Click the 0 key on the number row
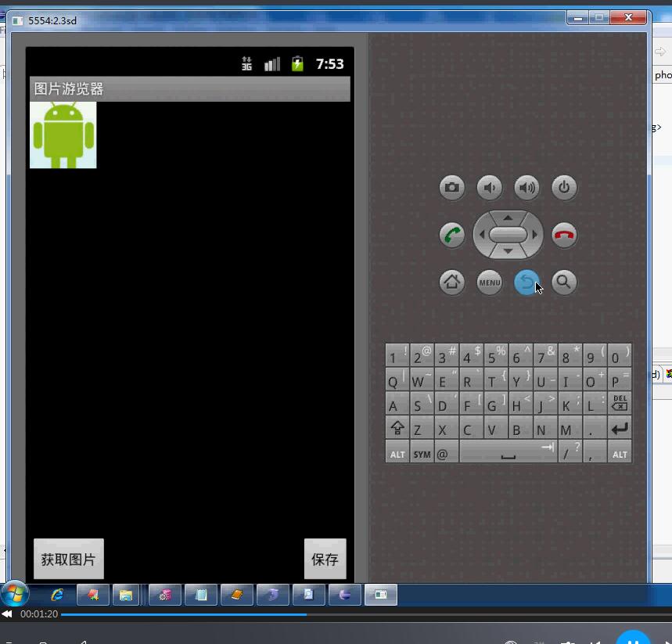Screen dimensions: 672x644 [620, 355]
